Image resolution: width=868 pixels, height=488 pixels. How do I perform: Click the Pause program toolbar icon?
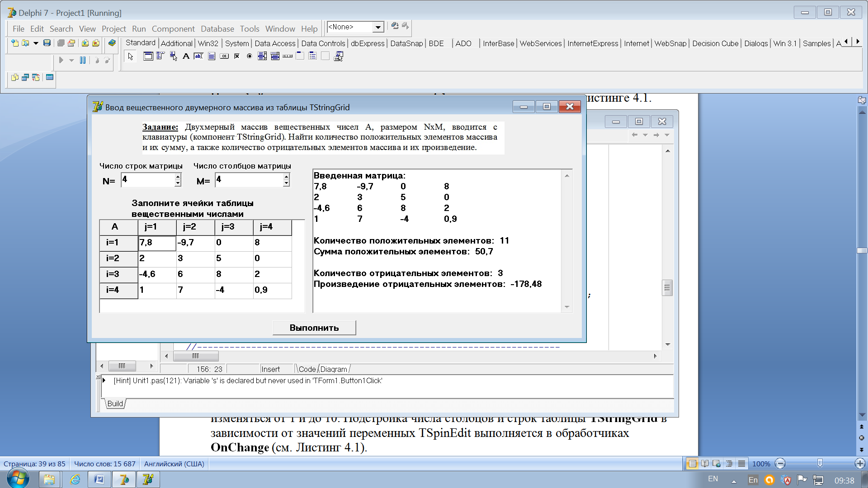click(x=83, y=60)
